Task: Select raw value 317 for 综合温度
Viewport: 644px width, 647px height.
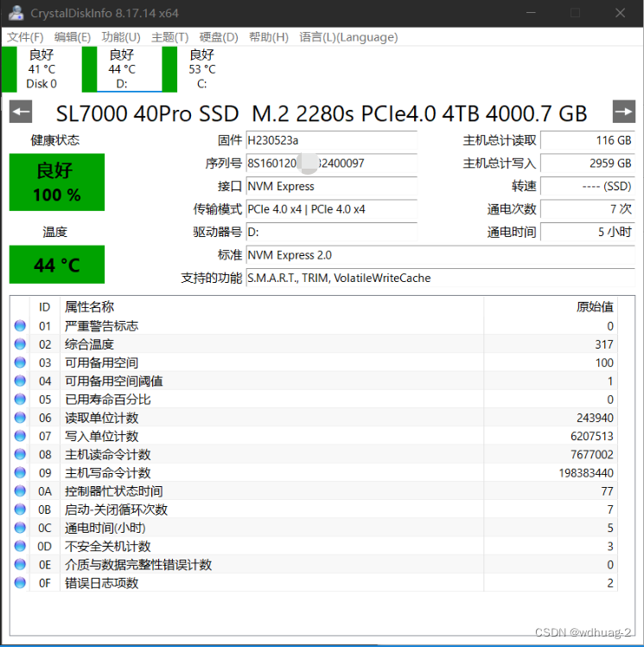Action: click(x=604, y=344)
